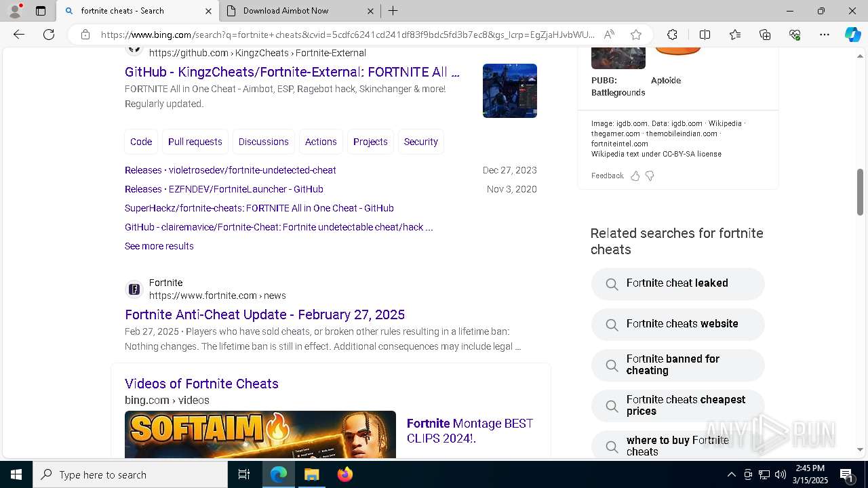The height and width of the screenshot is (488, 868).
Task: Open the Actions sublink
Action: (321, 142)
